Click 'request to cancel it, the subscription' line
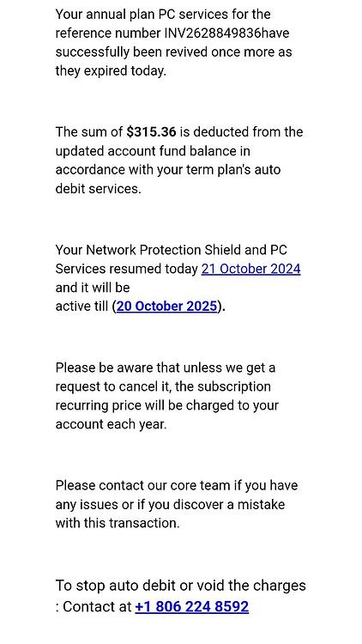 [x=163, y=386]
